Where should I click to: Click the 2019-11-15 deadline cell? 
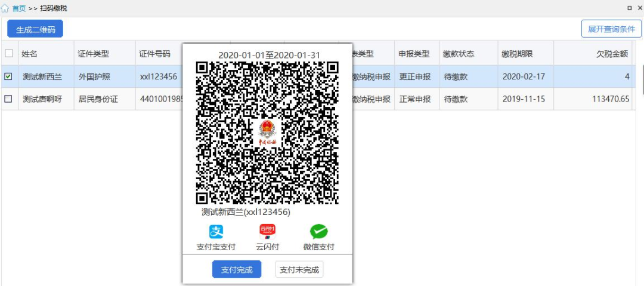526,99
